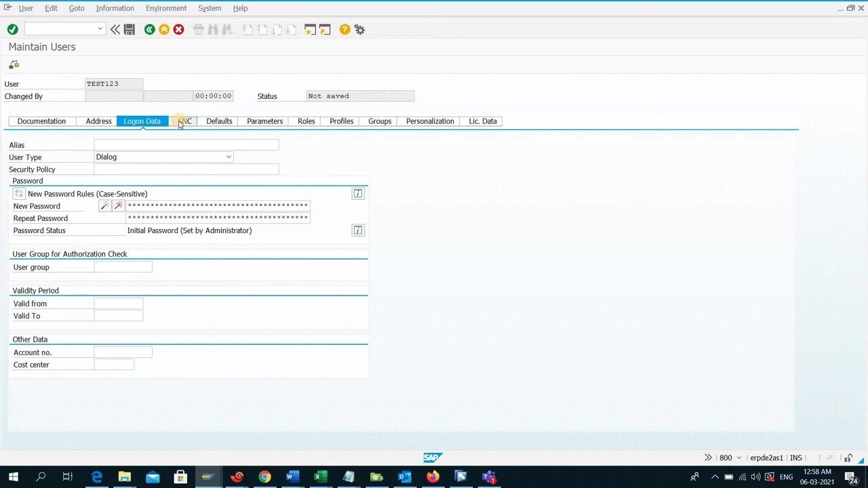Screen dimensions: 868x488
Task: Switch to the Lic. Data tab
Action: pyautogui.click(x=483, y=121)
